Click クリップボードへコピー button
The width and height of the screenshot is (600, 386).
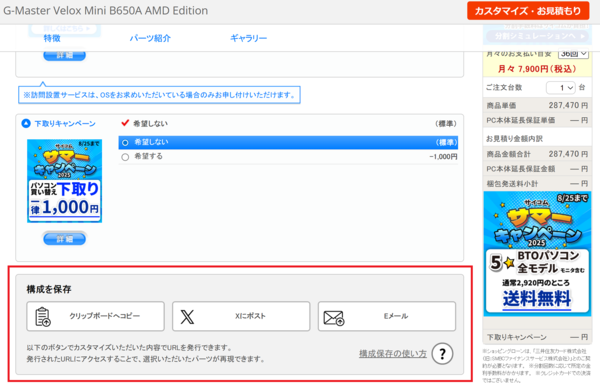tap(95, 316)
